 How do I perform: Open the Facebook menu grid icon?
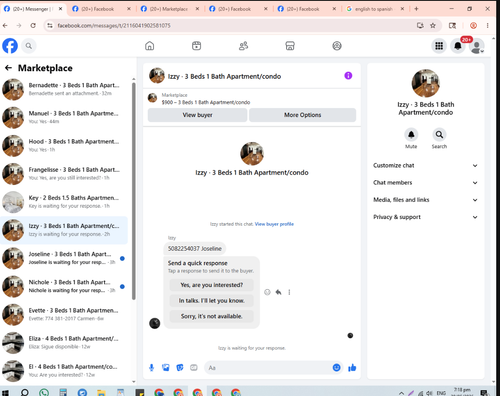coord(439,46)
